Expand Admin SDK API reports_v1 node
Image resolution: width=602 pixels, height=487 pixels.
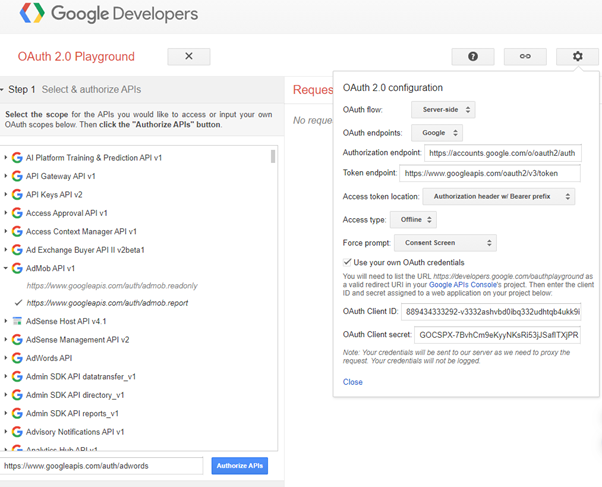coord(5,413)
